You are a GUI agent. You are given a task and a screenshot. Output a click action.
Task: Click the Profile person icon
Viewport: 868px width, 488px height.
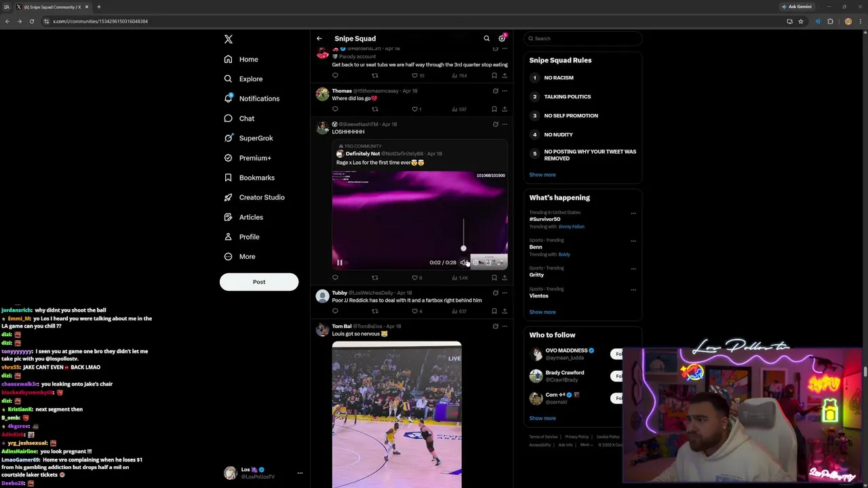coord(228,237)
